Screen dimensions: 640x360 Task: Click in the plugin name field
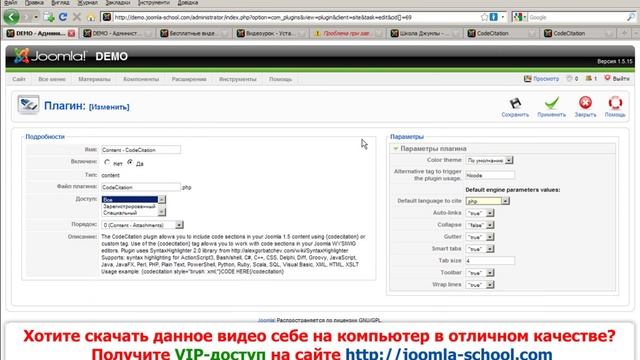coord(141,150)
